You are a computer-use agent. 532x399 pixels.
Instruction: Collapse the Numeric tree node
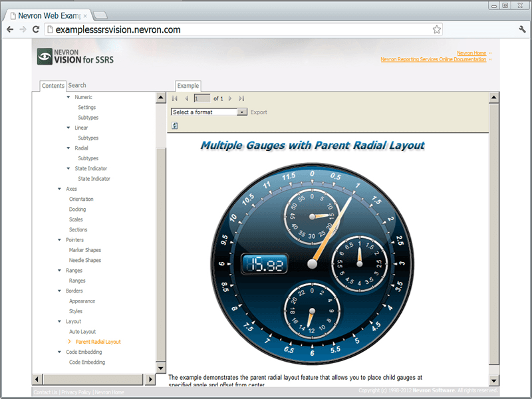coord(68,97)
